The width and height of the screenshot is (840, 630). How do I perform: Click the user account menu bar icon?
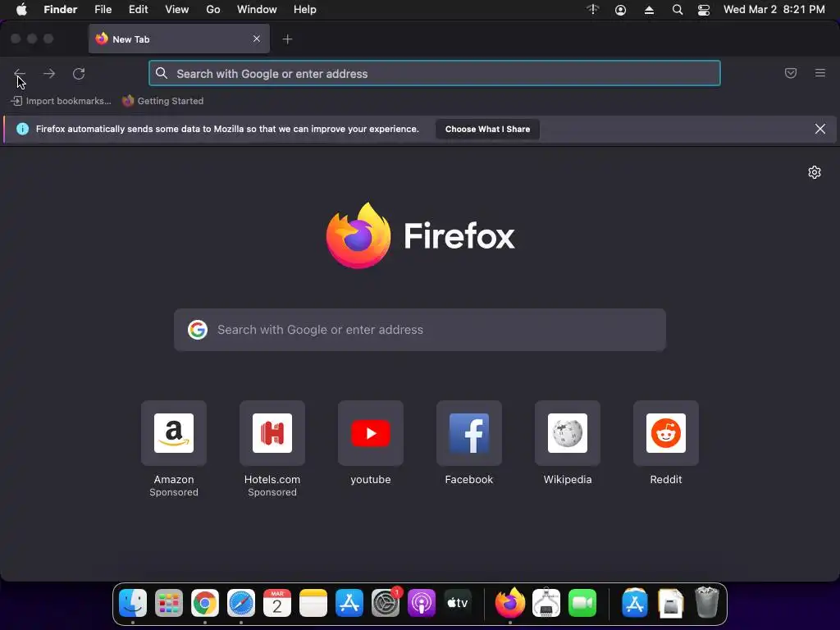[x=620, y=10]
